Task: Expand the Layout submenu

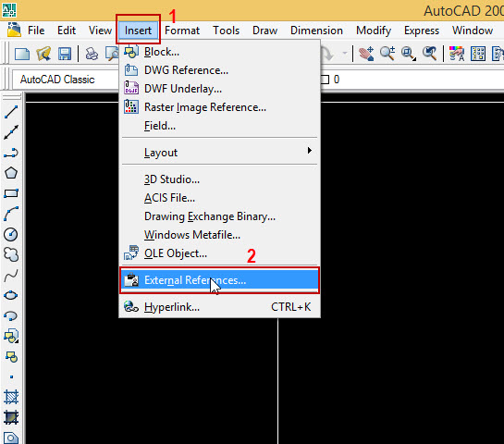Action: click(x=219, y=153)
